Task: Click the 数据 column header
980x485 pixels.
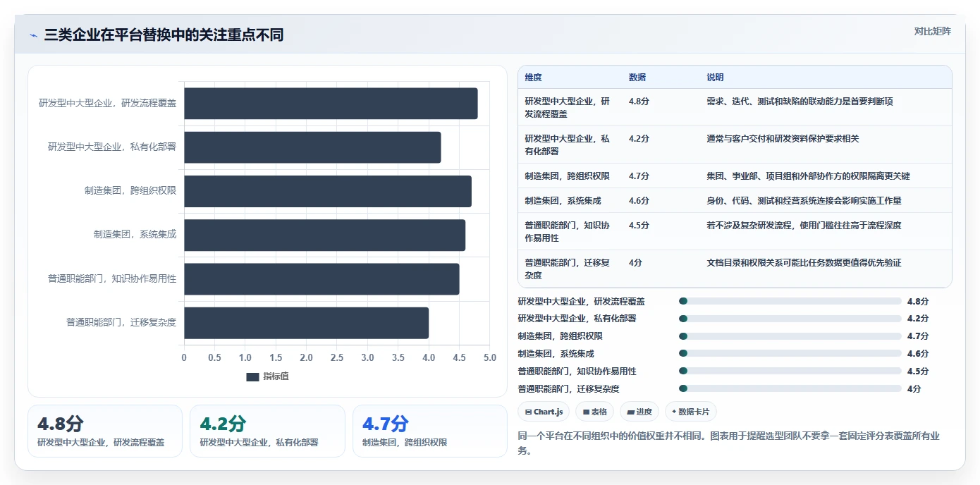Action: pyautogui.click(x=637, y=78)
